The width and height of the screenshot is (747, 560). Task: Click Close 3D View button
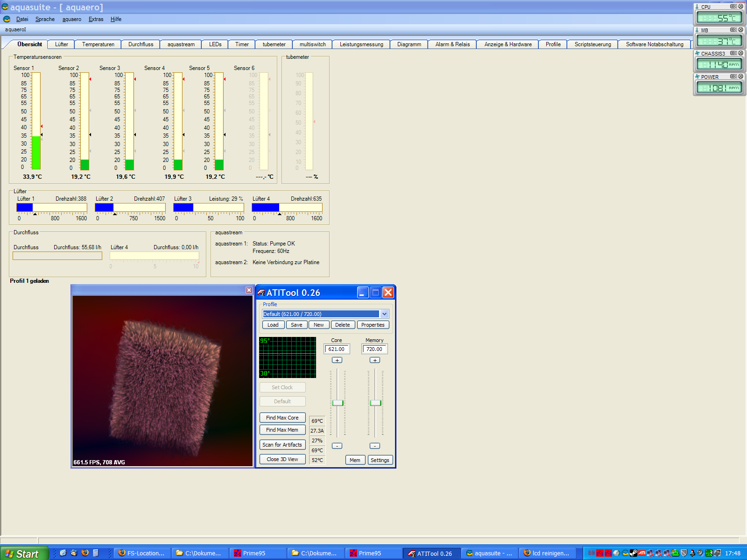(x=282, y=459)
